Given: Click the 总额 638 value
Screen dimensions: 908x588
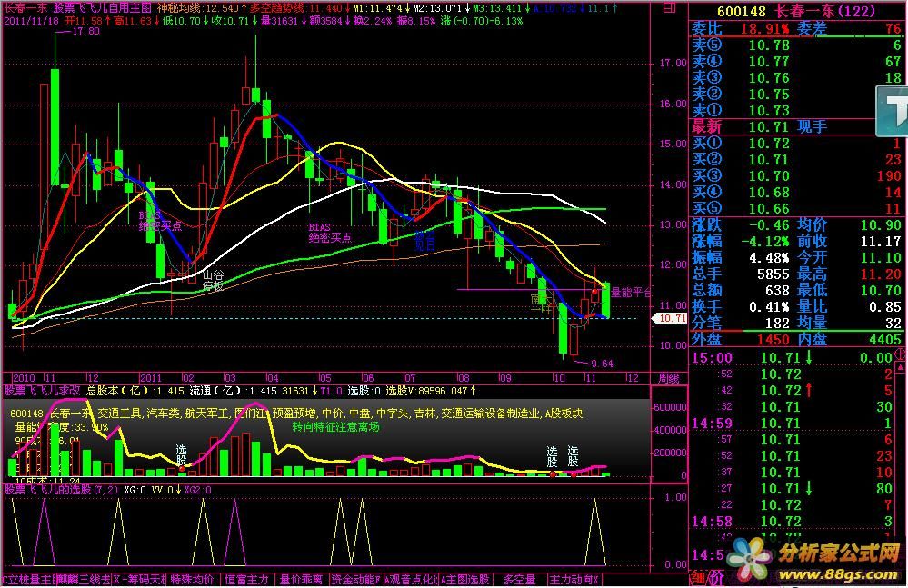Looking at the screenshot, I should (778, 290).
